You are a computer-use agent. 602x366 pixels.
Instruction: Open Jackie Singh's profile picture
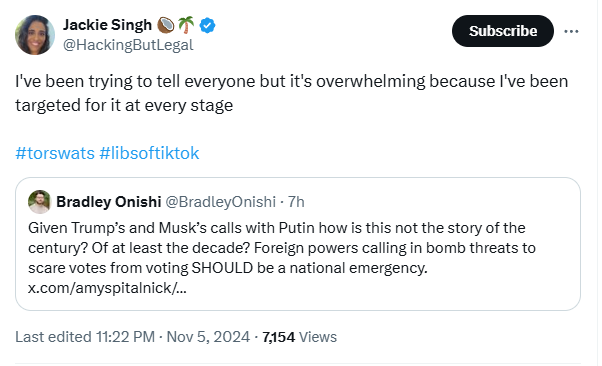coord(35,35)
